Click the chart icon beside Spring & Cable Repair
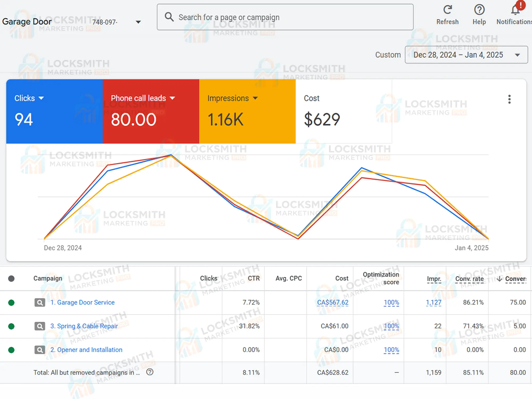The height and width of the screenshot is (399, 532). click(39, 326)
